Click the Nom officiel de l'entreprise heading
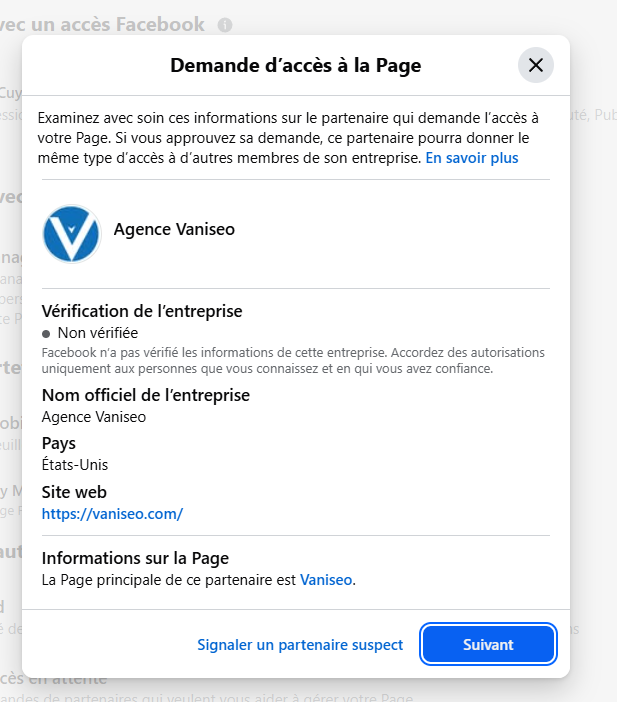 (x=146, y=395)
